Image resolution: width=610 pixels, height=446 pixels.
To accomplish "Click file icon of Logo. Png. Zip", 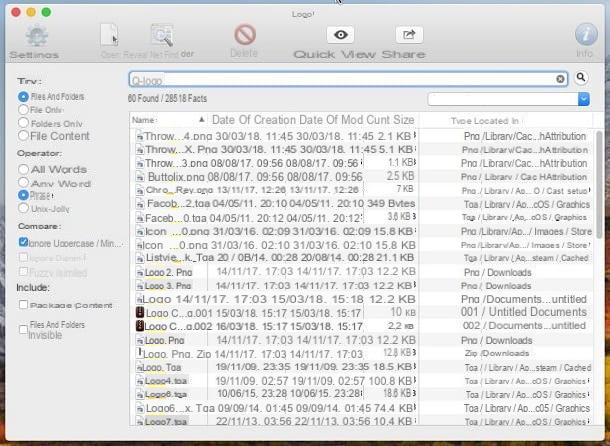I will click(x=140, y=353).
